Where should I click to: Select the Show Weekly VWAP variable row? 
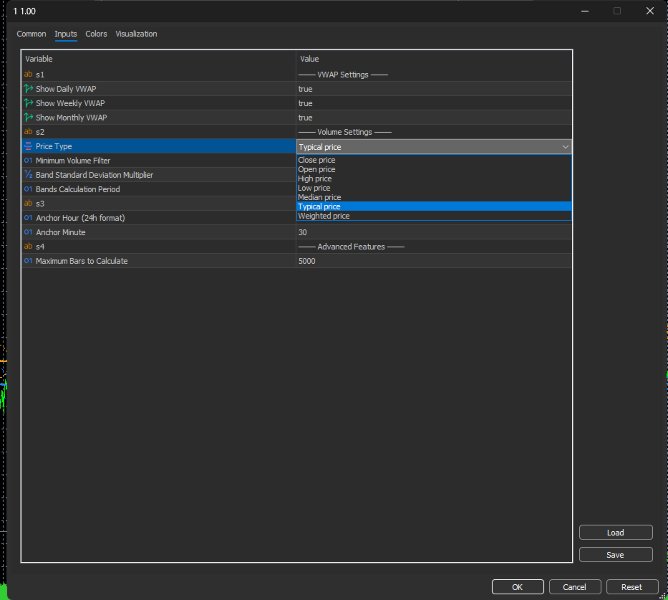[158, 103]
